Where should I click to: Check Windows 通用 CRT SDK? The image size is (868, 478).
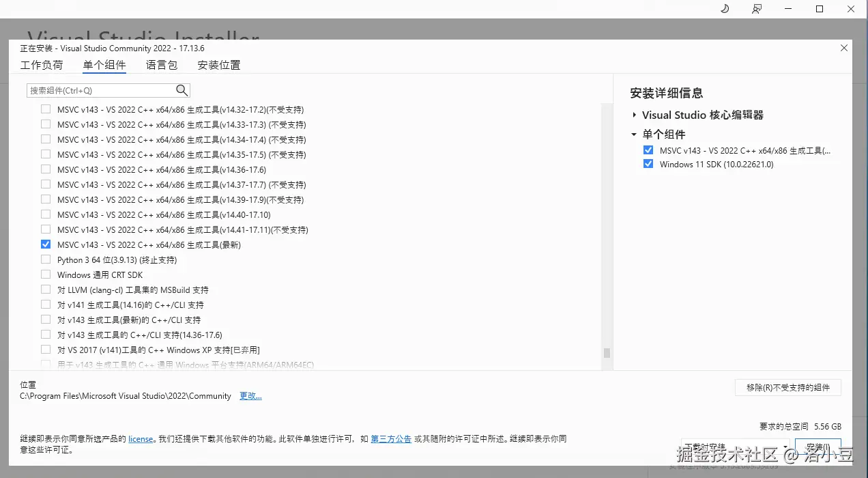(45, 275)
